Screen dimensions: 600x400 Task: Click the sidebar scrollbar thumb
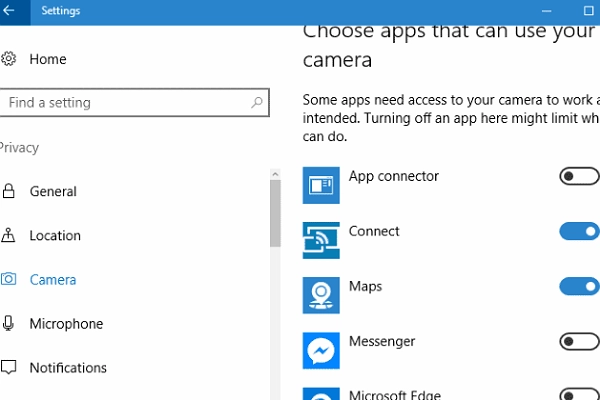click(x=275, y=213)
